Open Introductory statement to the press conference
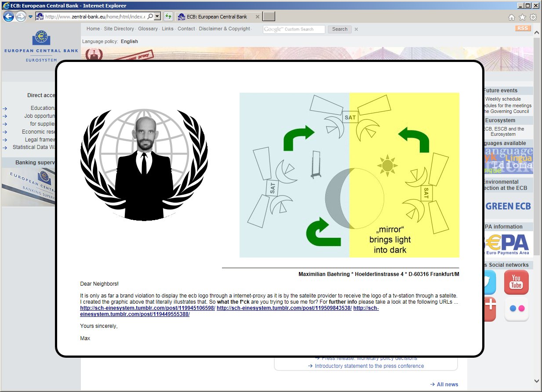 point(369,366)
